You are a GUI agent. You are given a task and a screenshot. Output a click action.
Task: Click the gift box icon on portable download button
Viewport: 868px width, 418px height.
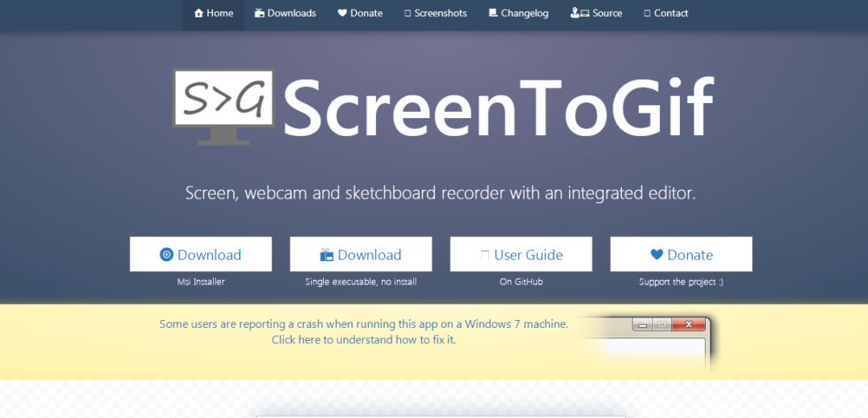pos(326,256)
